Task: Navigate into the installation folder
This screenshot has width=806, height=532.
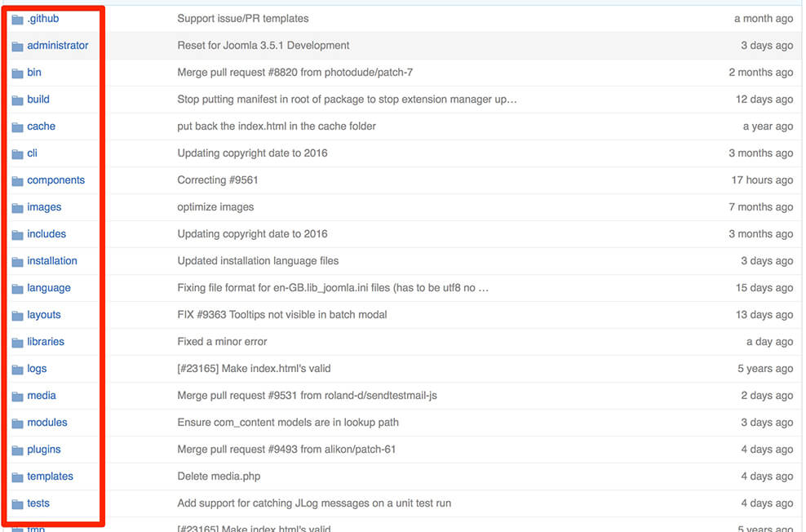Action: coord(52,261)
